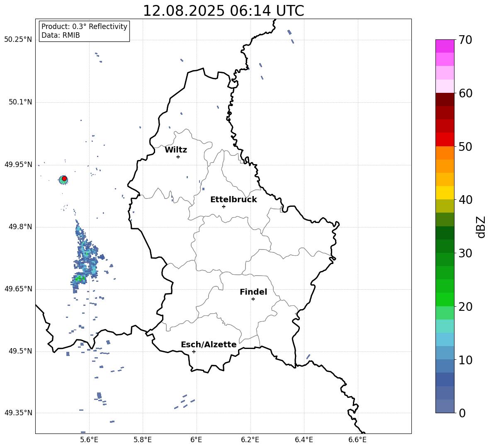This screenshot has width=491, height=448.
Task: Click the magenta swatch atop the colorbar
Action: click(445, 46)
